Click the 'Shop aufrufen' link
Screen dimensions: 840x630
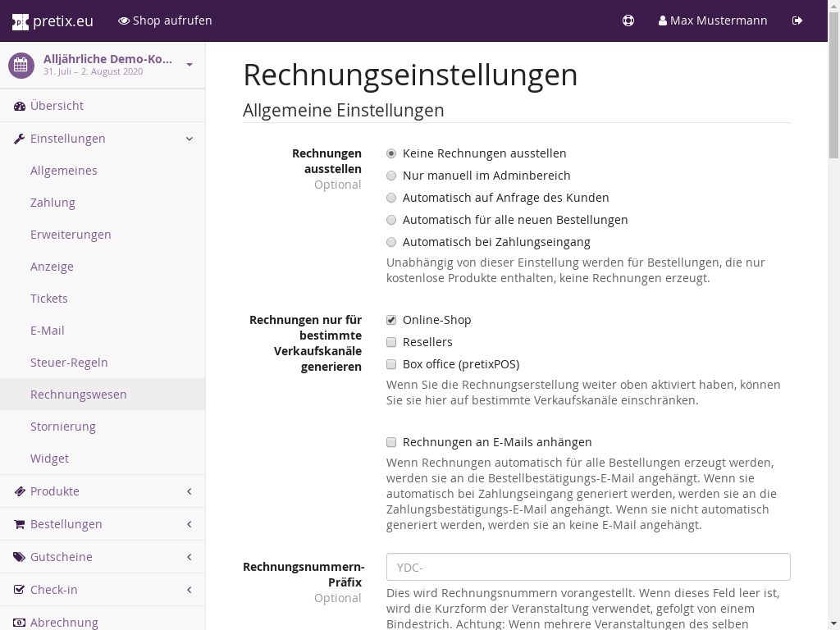tap(165, 21)
